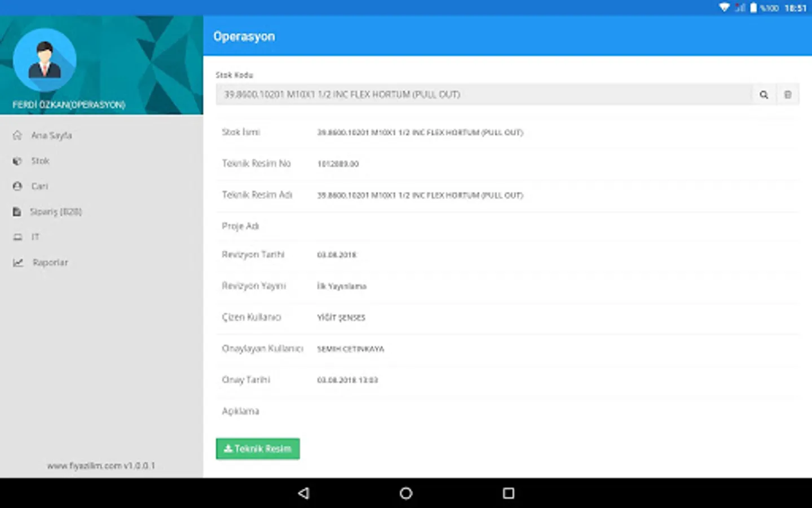Click Onaylayan Kullanıcı value SEMİH ÇETİNKAYA
812x508 pixels.
point(350,349)
